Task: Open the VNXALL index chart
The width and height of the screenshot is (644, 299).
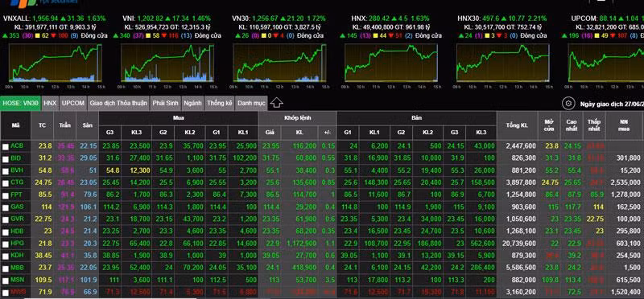Action: coord(55,63)
